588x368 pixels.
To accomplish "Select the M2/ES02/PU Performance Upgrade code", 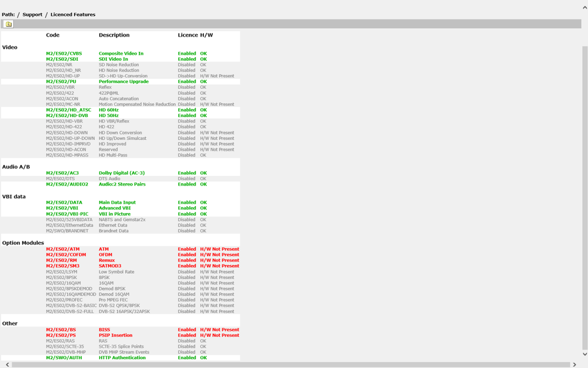I will [x=61, y=82].
